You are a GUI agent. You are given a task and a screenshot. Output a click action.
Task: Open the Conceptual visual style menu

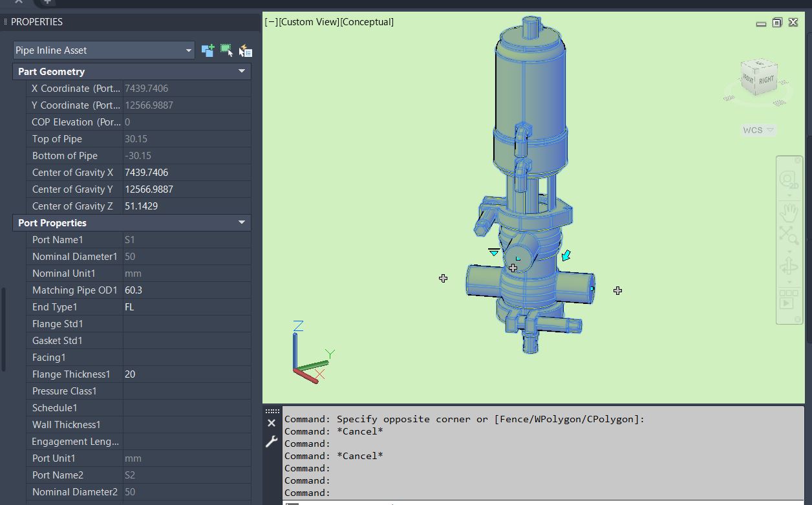pos(367,22)
